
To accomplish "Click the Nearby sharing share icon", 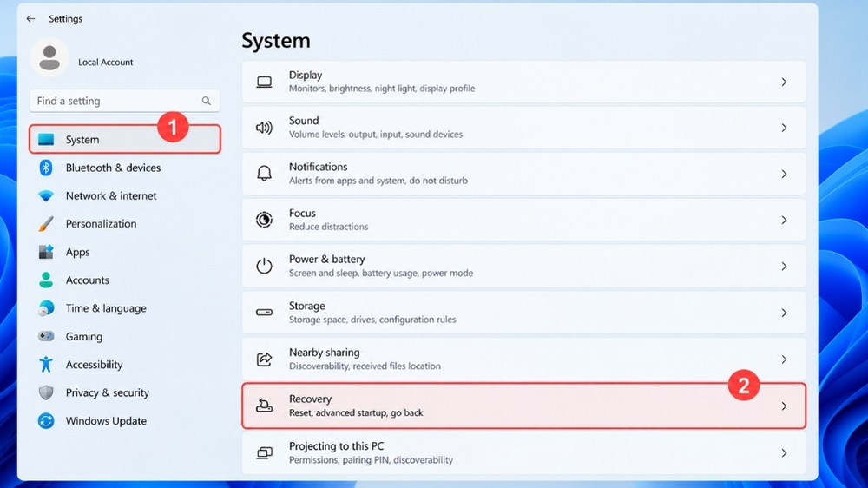I will coord(264,359).
